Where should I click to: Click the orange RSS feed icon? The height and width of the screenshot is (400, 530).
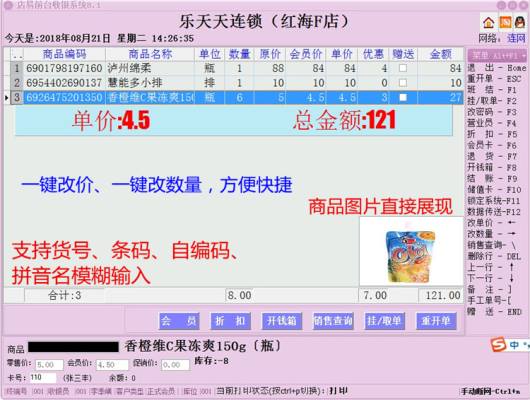click(505, 22)
